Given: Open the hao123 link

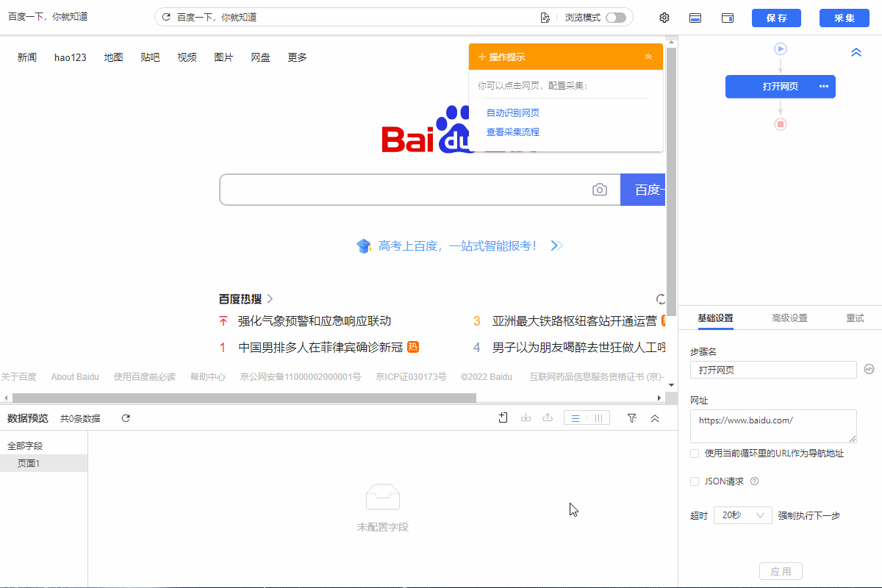Looking at the screenshot, I should pos(71,57).
